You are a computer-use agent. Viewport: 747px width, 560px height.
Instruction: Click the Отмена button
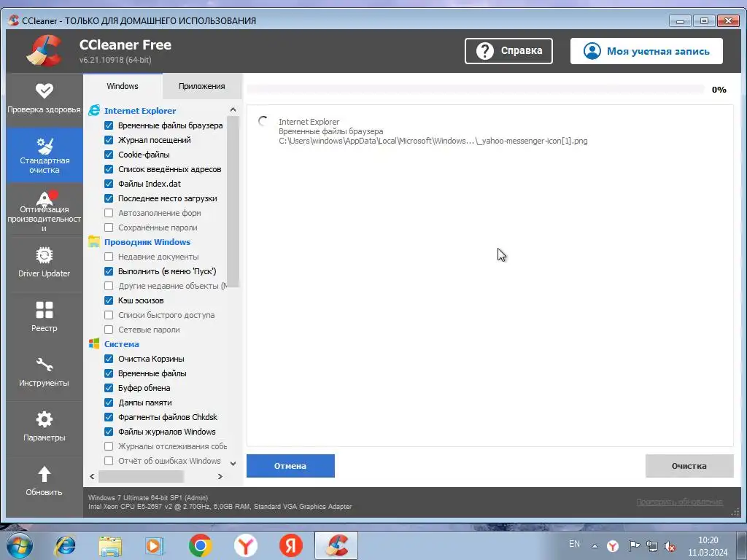coord(290,466)
